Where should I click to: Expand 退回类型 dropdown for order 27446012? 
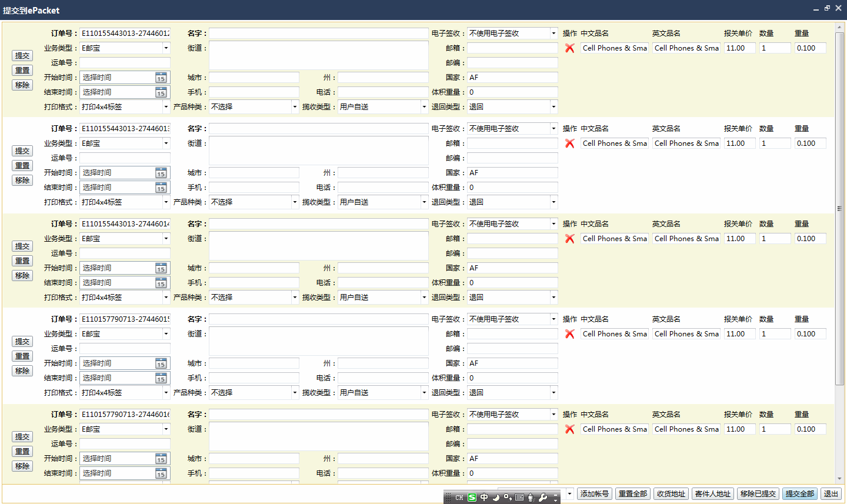(553, 107)
